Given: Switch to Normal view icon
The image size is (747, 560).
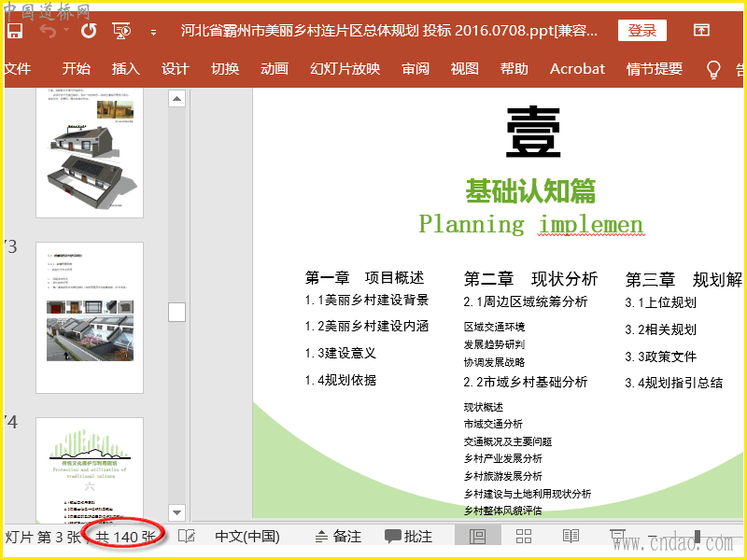Looking at the screenshot, I should (x=477, y=536).
